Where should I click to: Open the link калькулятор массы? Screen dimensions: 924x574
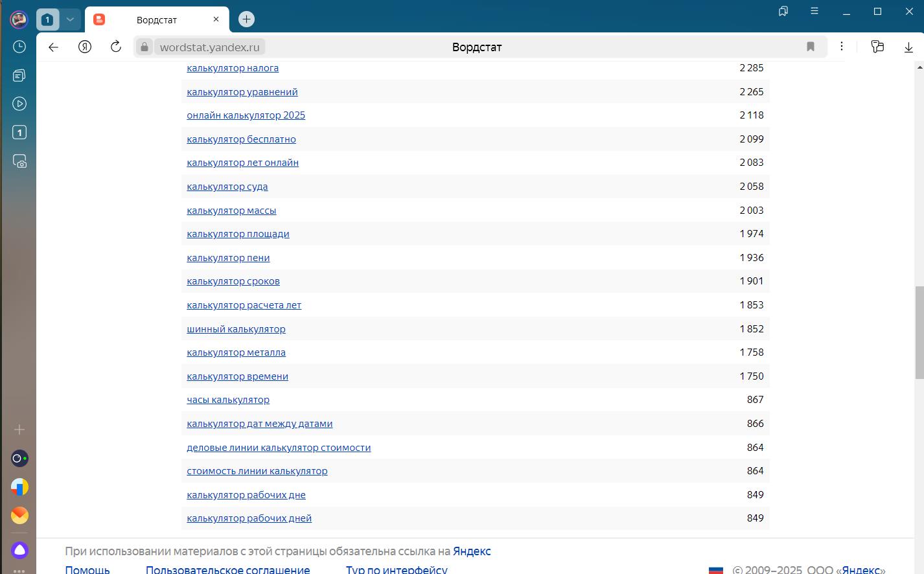[x=231, y=211]
